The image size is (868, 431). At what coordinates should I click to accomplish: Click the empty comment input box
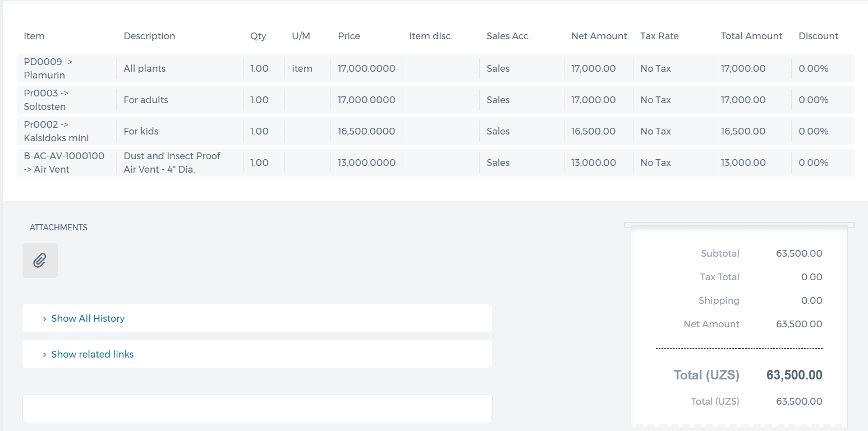click(x=257, y=409)
